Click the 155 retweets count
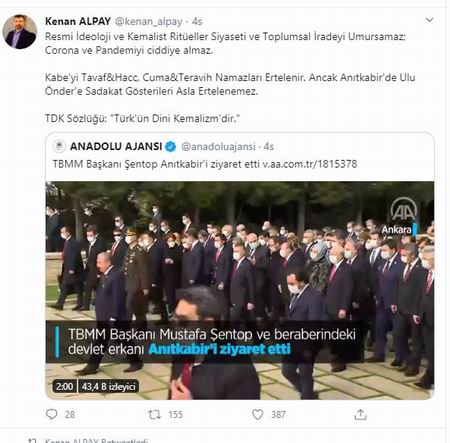This screenshot has height=443, width=450. pyautogui.click(x=175, y=415)
